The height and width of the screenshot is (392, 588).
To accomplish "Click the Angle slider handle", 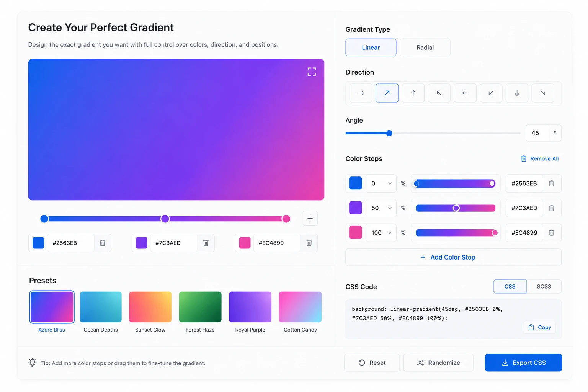I will (389, 133).
